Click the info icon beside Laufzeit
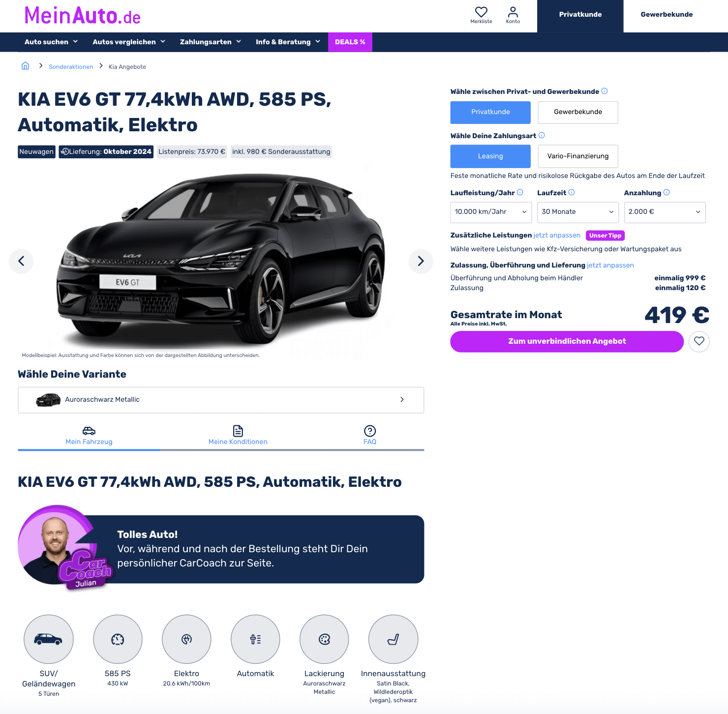This screenshot has height=714, width=728. [x=572, y=192]
